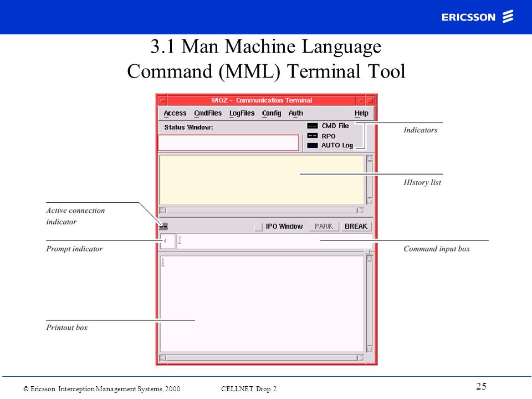Viewport: 532px width, 399px height.
Task: Click the Status Window: label
Action: 188,127
